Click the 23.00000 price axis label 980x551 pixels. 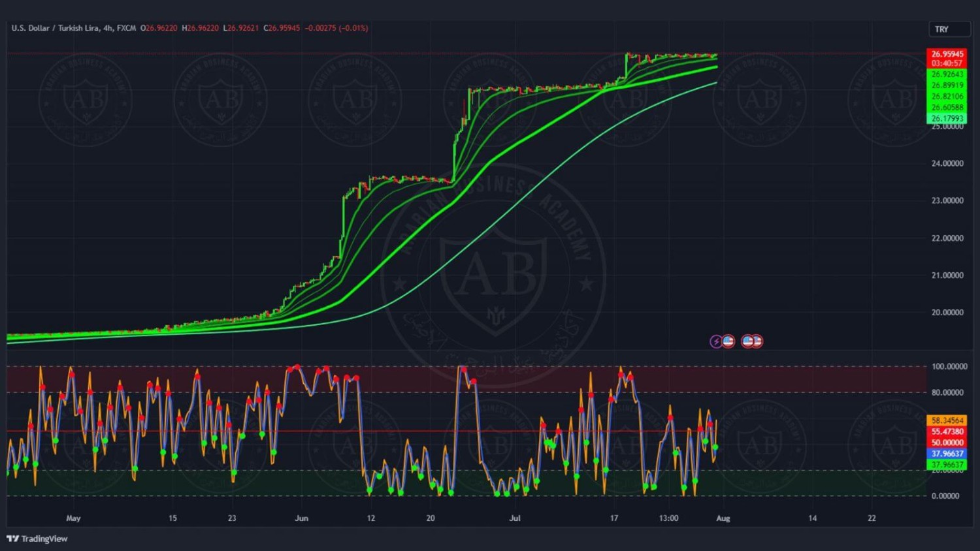947,201
